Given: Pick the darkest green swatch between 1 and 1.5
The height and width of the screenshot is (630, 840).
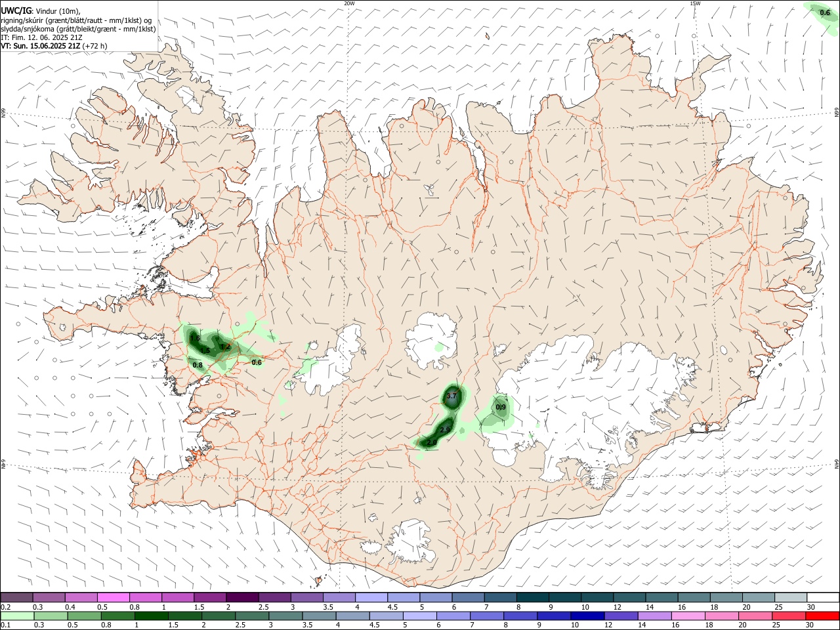Looking at the screenshot, I should pos(152,616).
